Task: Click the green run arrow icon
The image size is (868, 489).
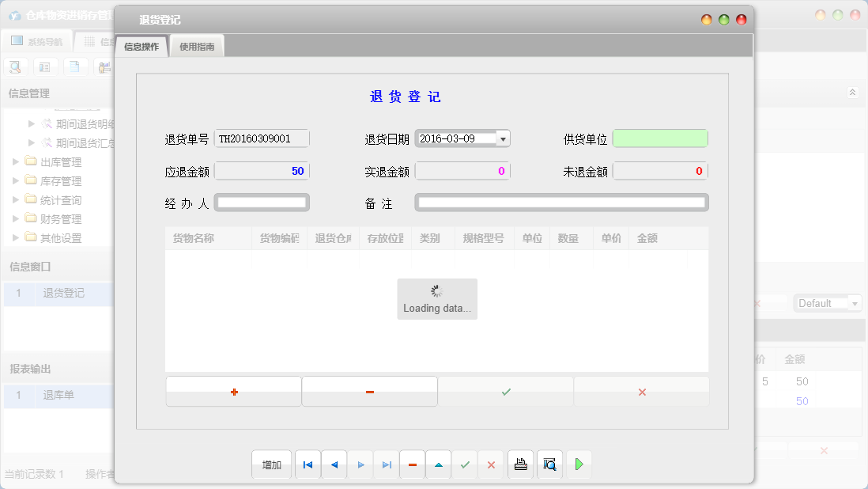Action: point(578,464)
